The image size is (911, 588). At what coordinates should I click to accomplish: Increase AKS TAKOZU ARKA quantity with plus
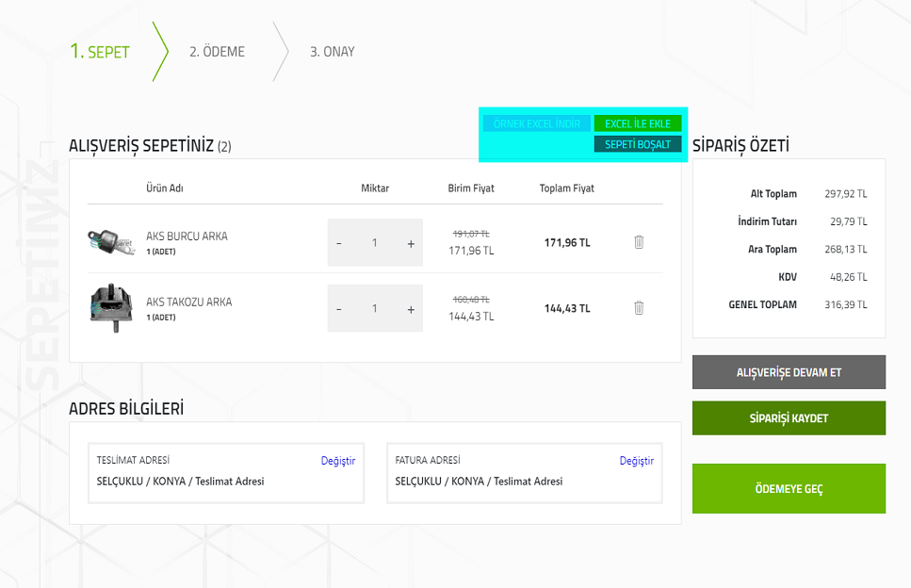click(x=411, y=309)
